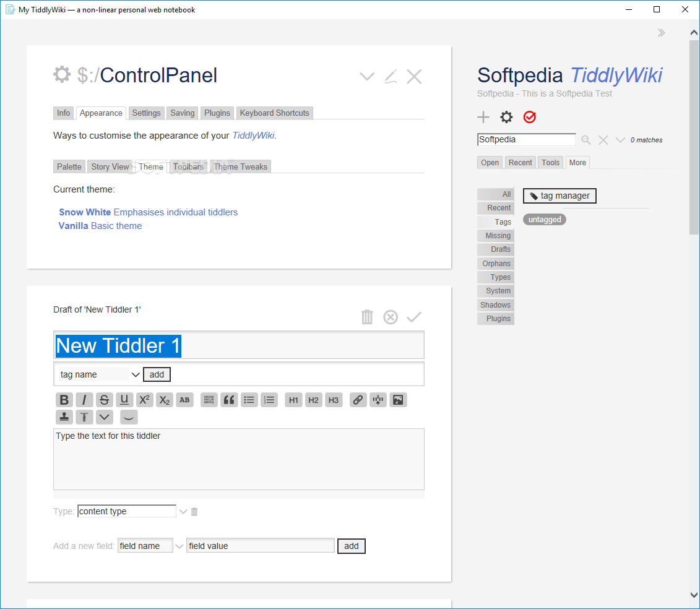Close the ControlPanel tiddler
Image resolution: width=700 pixels, height=609 pixels.
(414, 76)
